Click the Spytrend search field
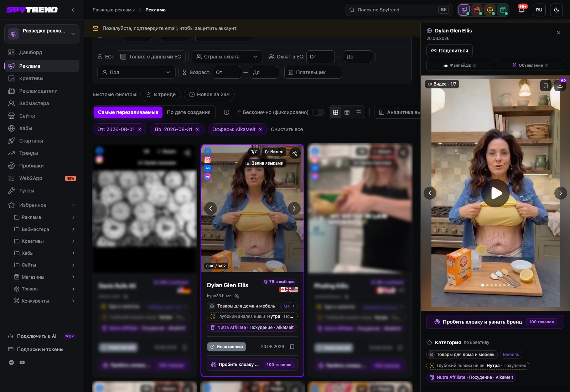 point(399,10)
